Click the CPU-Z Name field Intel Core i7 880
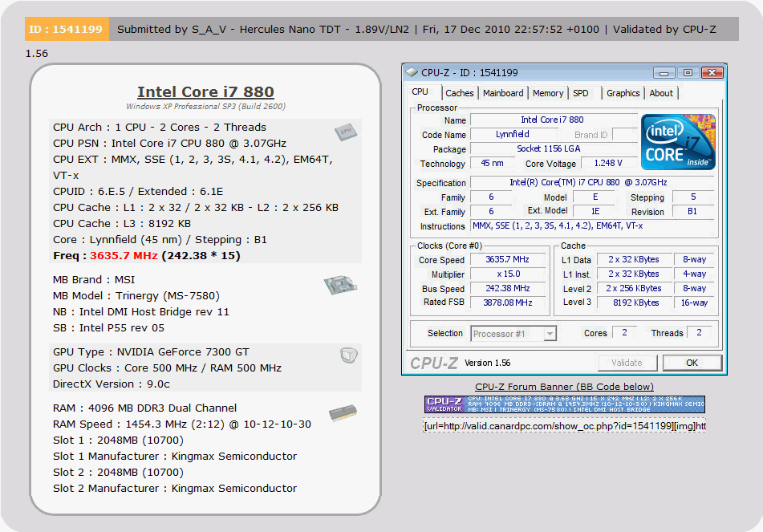The height and width of the screenshot is (532, 763). coord(552,120)
